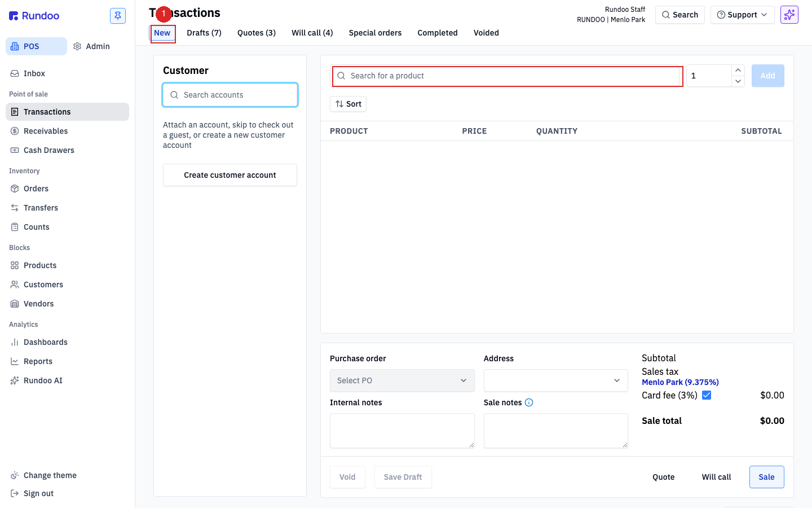
Task: Click the quantity number field
Action: 709,76
